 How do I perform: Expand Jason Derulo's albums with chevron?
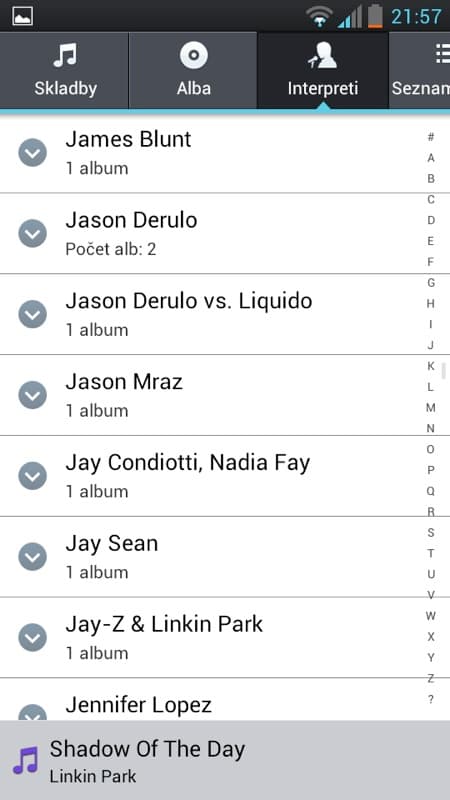(33, 233)
